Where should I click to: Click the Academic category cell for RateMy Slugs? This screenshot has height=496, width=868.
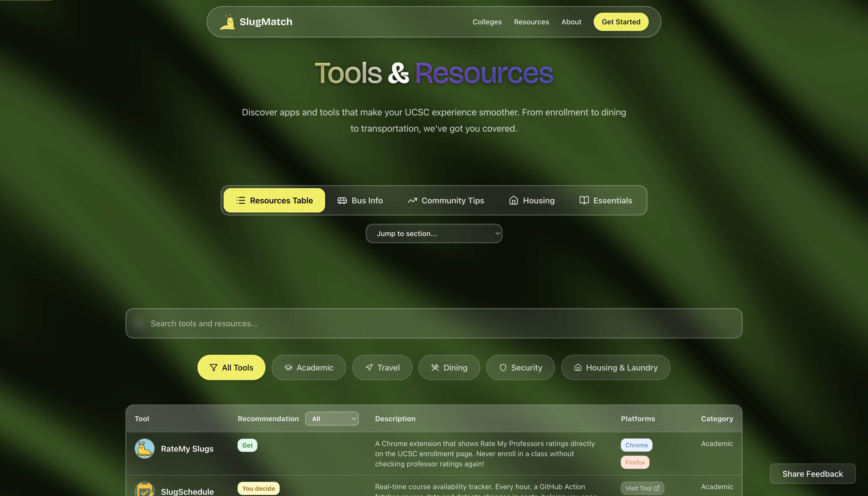[717, 444]
